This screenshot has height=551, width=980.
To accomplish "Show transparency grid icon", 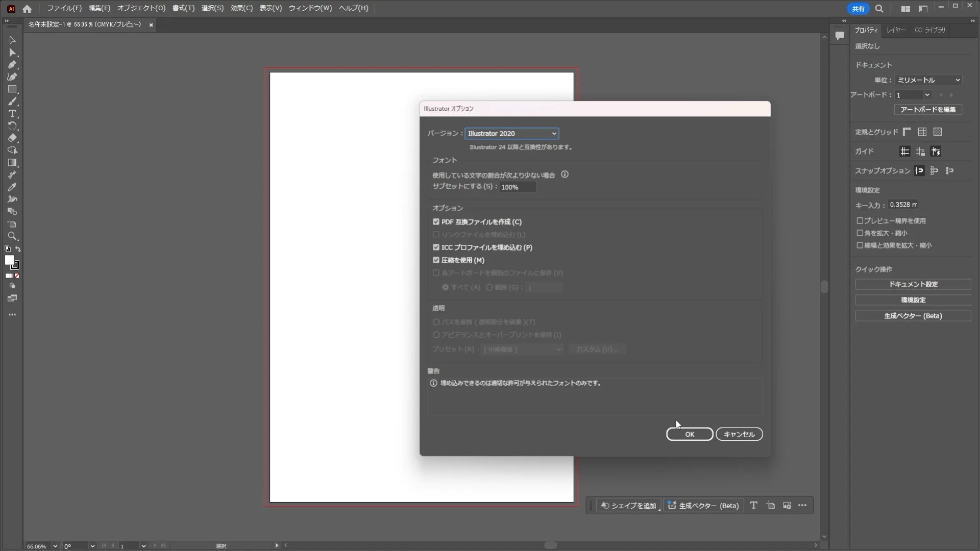I will tap(938, 132).
